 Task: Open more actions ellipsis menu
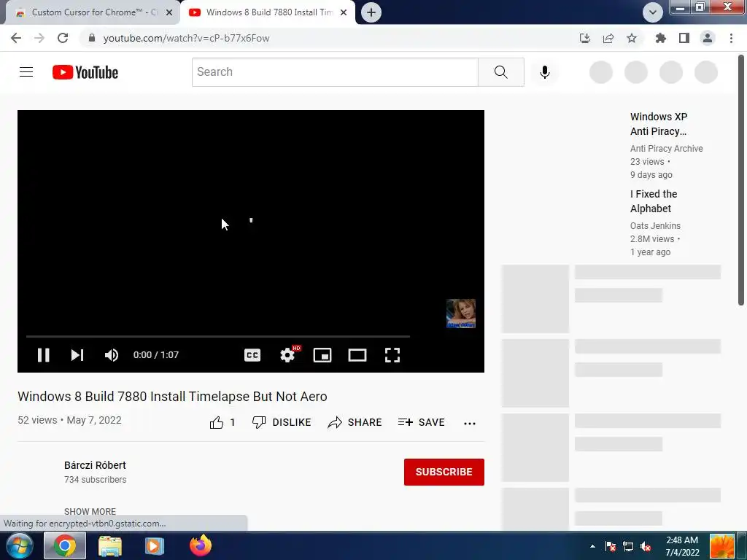pos(470,423)
